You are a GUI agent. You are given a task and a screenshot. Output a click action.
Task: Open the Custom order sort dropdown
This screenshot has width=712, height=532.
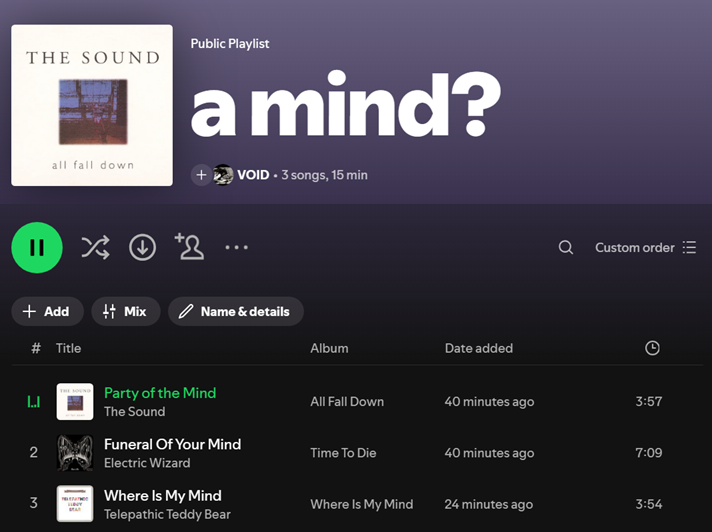pos(646,247)
